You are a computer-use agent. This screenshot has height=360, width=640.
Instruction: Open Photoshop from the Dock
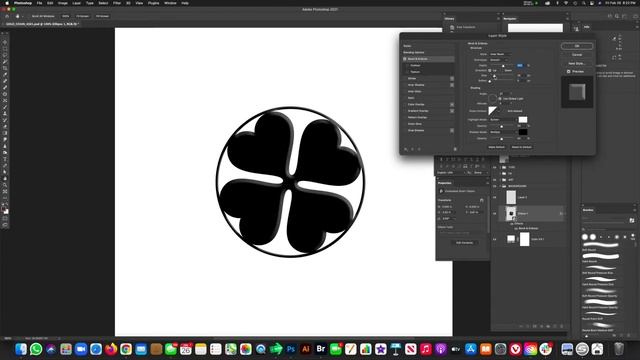pos(291,349)
